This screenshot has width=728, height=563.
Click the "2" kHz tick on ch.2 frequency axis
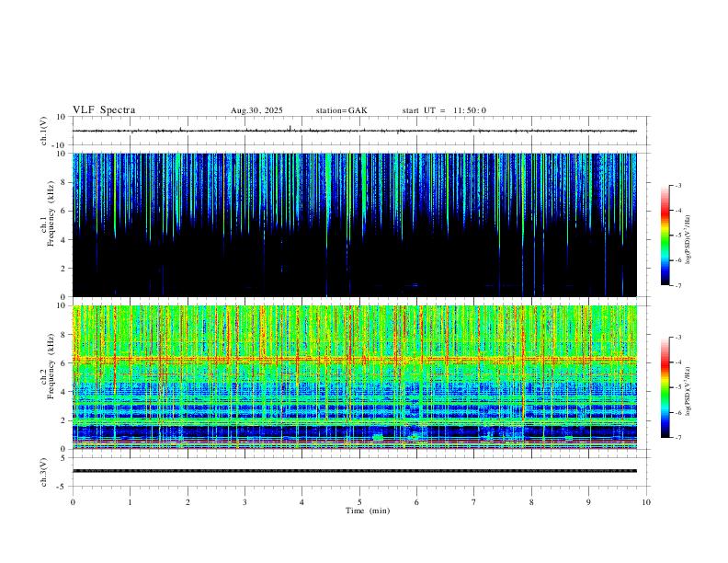63,420
